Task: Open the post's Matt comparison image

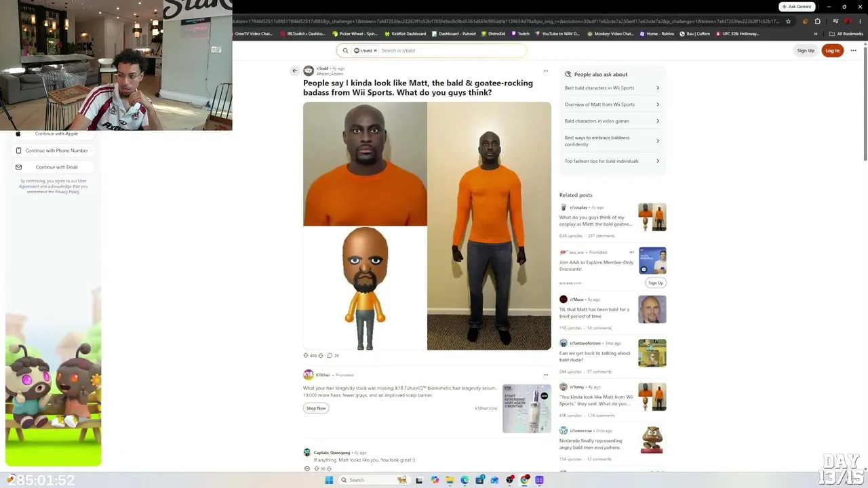Action: click(x=427, y=226)
